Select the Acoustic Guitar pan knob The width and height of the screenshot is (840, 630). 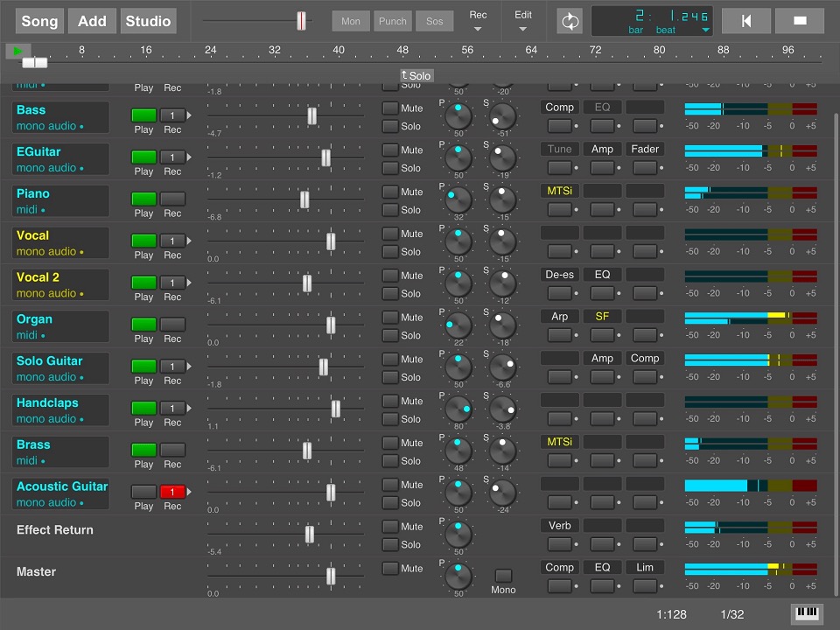coord(458,493)
